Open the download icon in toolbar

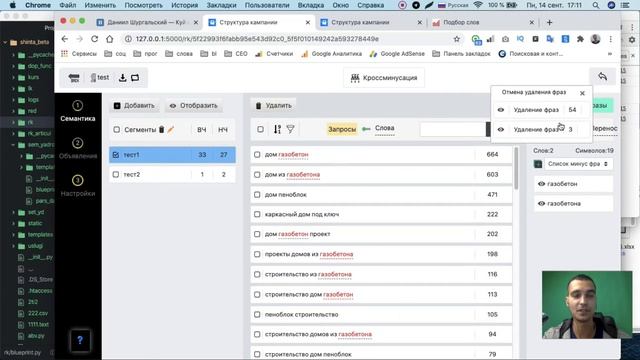pos(122,78)
